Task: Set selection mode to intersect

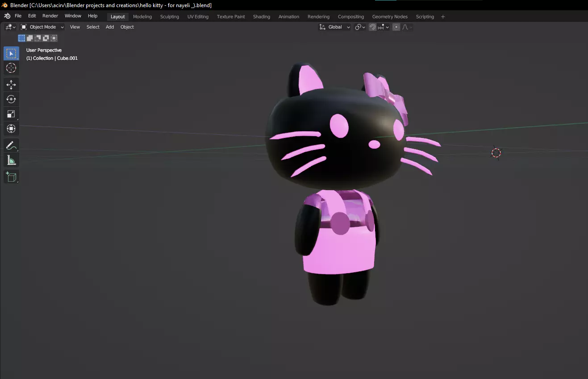Action: pyautogui.click(x=54, y=38)
